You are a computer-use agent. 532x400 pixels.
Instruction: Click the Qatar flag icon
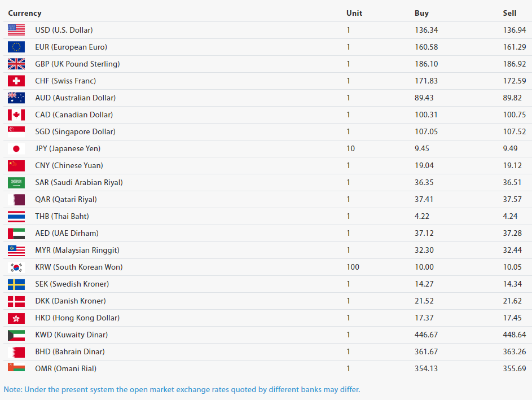16,200
